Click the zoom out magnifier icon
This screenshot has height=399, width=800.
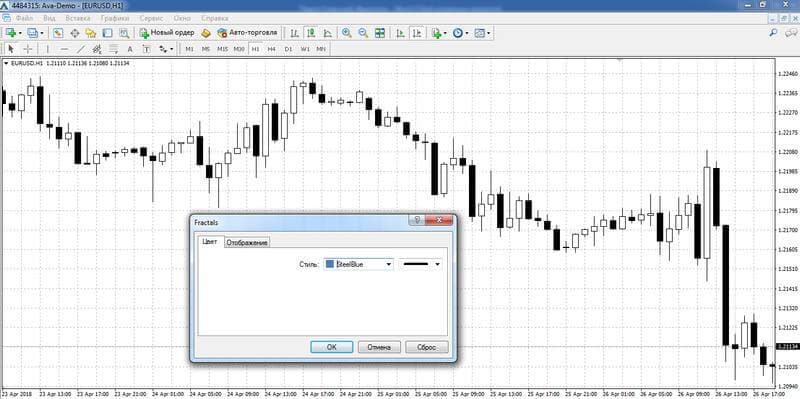coord(363,33)
